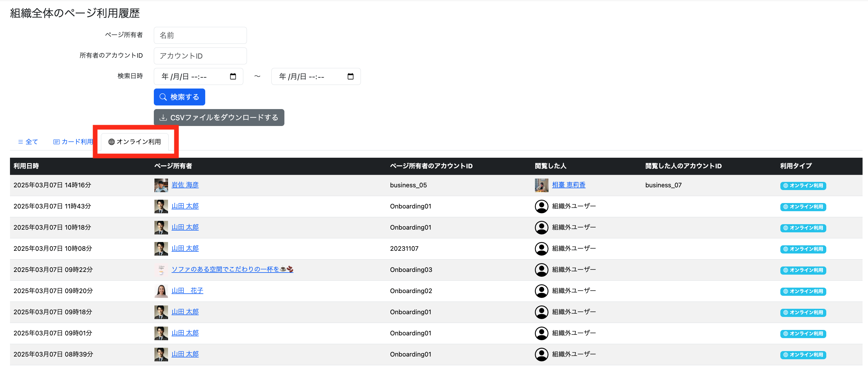The width and height of the screenshot is (868, 368).
Task: Click 相臺 恵莉香's viewer avatar photo
Action: (x=541, y=185)
